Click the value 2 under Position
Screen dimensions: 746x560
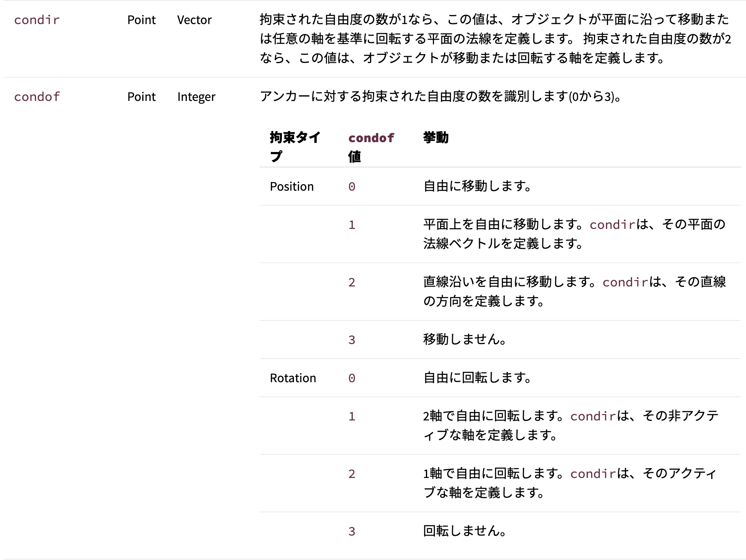[351, 282]
